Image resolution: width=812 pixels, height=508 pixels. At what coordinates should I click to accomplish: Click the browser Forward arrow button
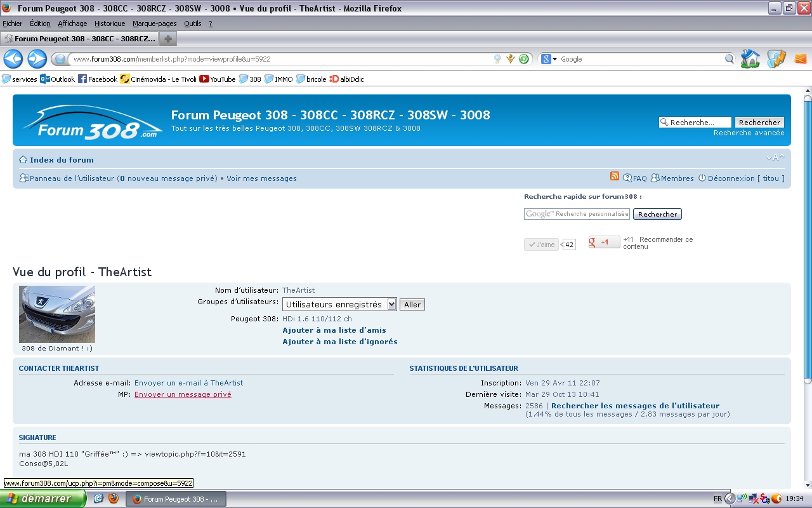37,59
